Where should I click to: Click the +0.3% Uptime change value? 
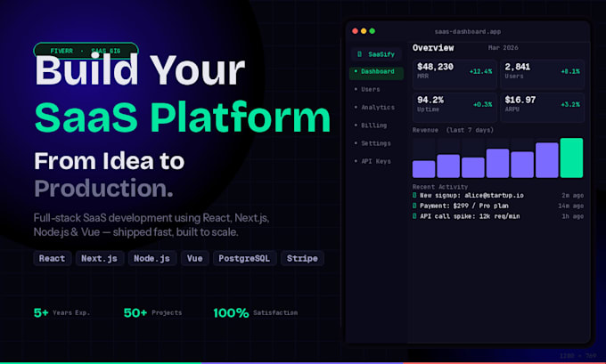pyautogui.click(x=482, y=105)
